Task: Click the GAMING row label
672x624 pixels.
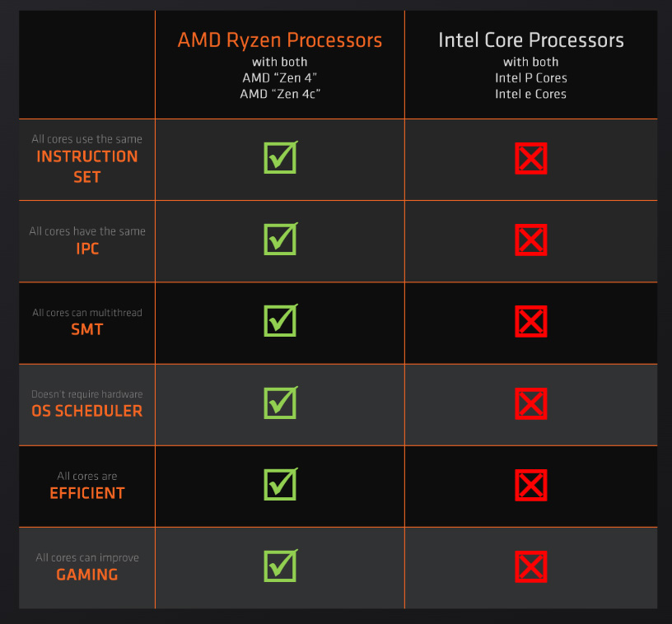Action: pyautogui.click(x=87, y=575)
